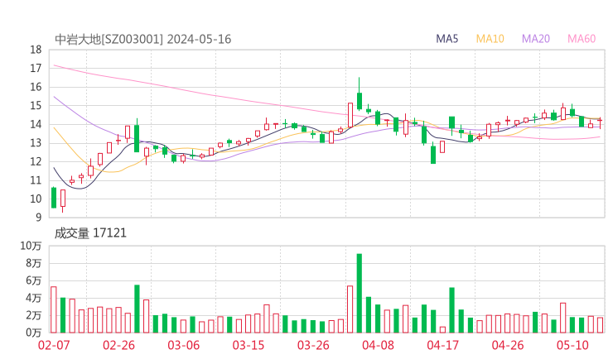Click the 04-17 date axis label
Screen dimensions: 613x364
pos(443,345)
